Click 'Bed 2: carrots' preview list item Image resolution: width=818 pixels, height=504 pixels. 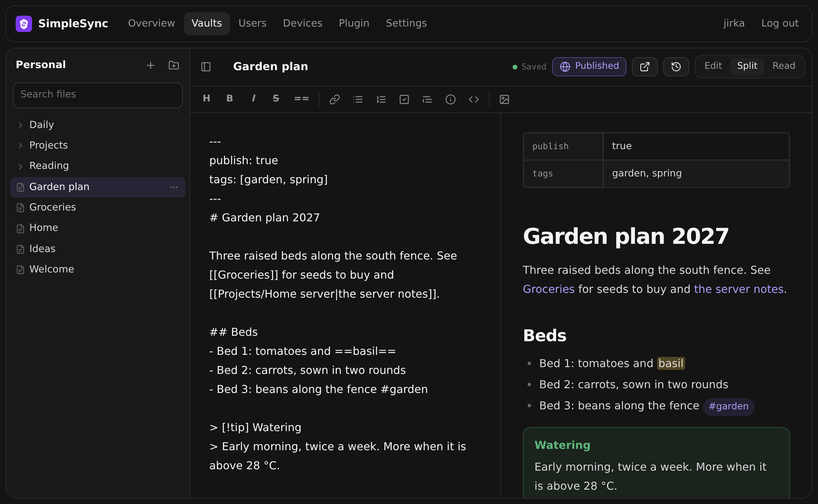pyautogui.click(x=634, y=384)
